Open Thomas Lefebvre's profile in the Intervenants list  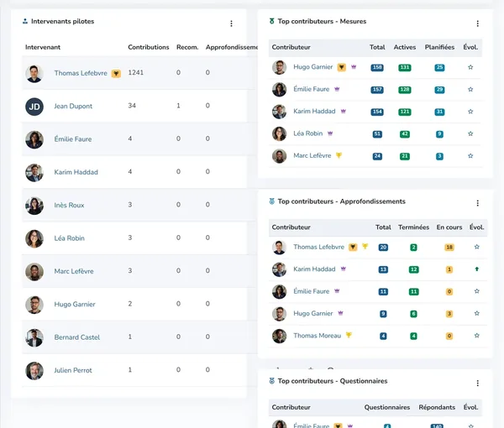81,73
